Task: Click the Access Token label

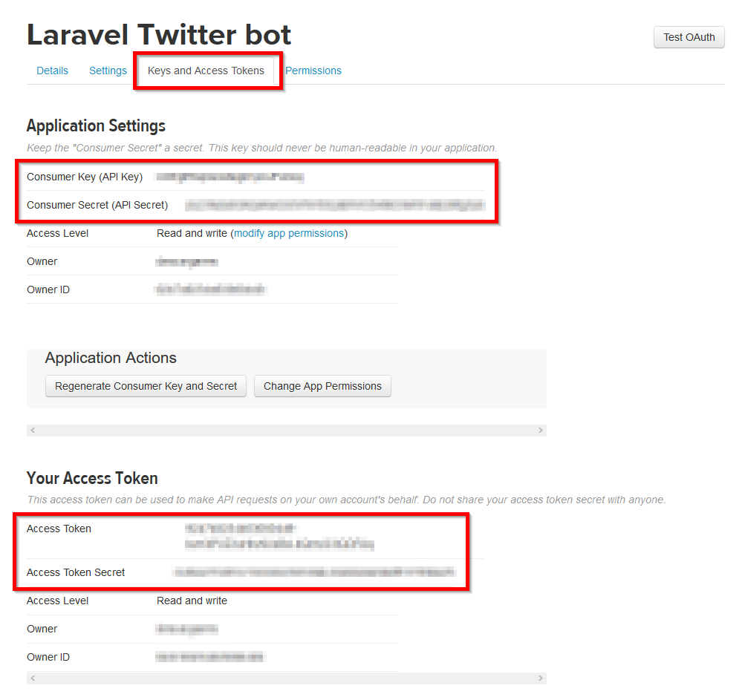Action: [x=59, y=529]
